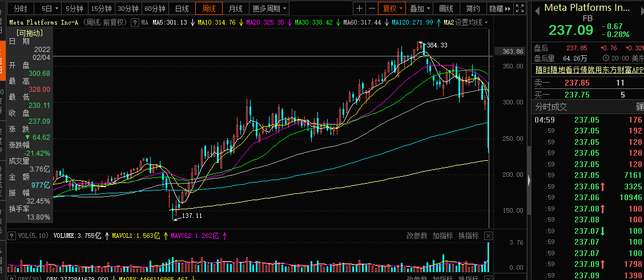Toggle 简约 simplified chart mode
Screen dimensions: 644x280
point(473,8)
